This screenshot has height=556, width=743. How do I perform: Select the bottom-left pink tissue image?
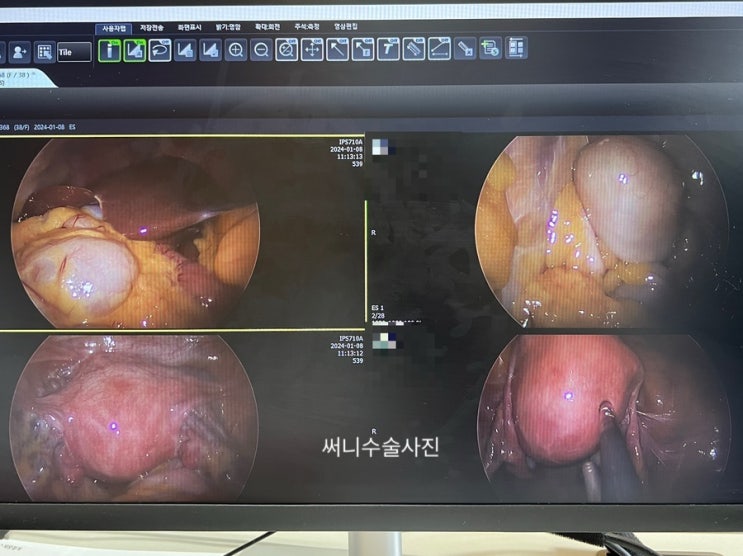click(x=135, y=418)
